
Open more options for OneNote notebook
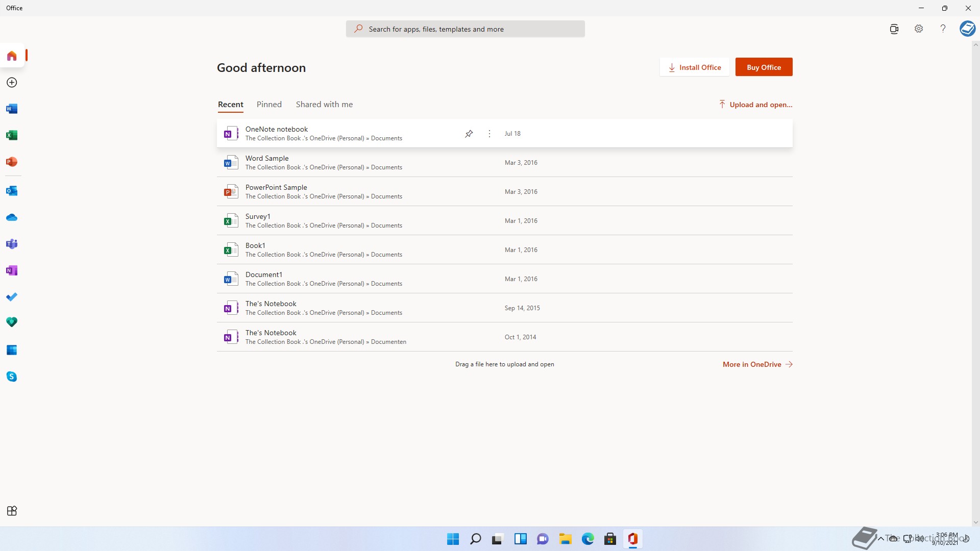point(489,134)
